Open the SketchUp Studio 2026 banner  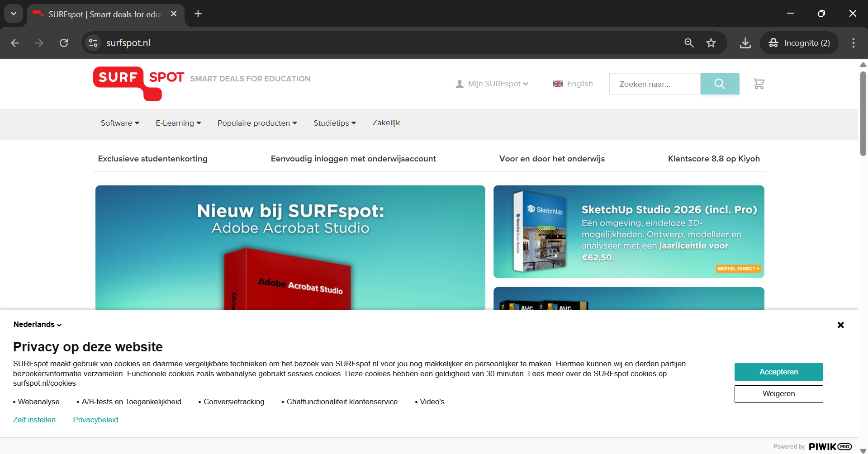coord(628,232)
